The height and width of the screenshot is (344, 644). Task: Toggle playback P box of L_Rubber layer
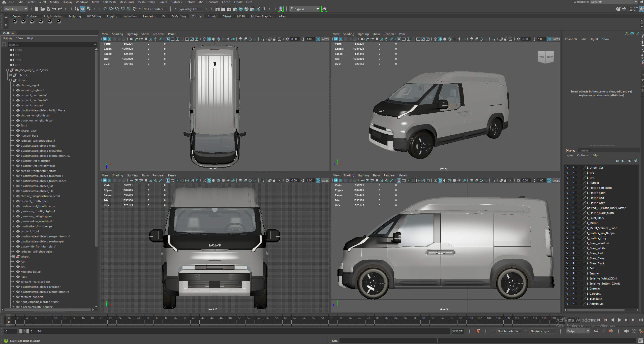[x=573, y=183]
